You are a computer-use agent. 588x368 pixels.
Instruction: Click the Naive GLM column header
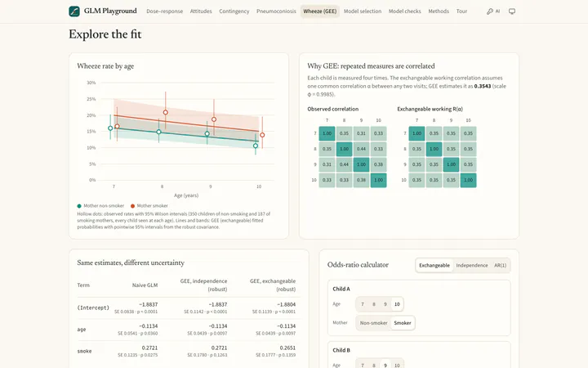click(x=145, y=285)
